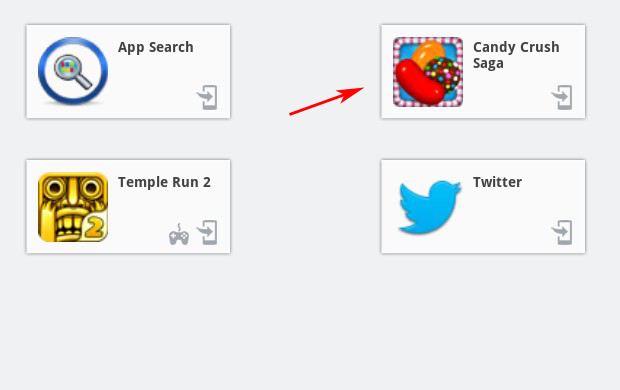The image size is (620, 390).
Task: Install Temple Run 2 using the device icon
Action: pyautogui.click(x=207, y=233)
